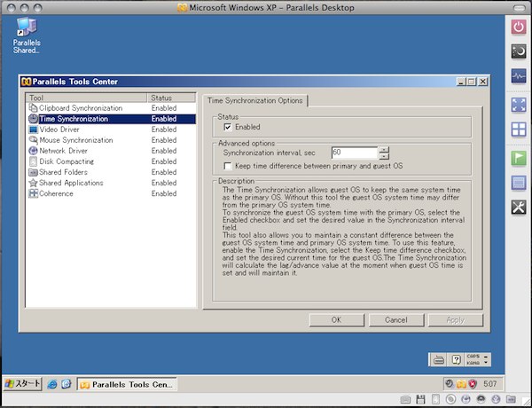Click the Enabled status of Video Driver row
This screenshot has width=532, height=408.
164,129
